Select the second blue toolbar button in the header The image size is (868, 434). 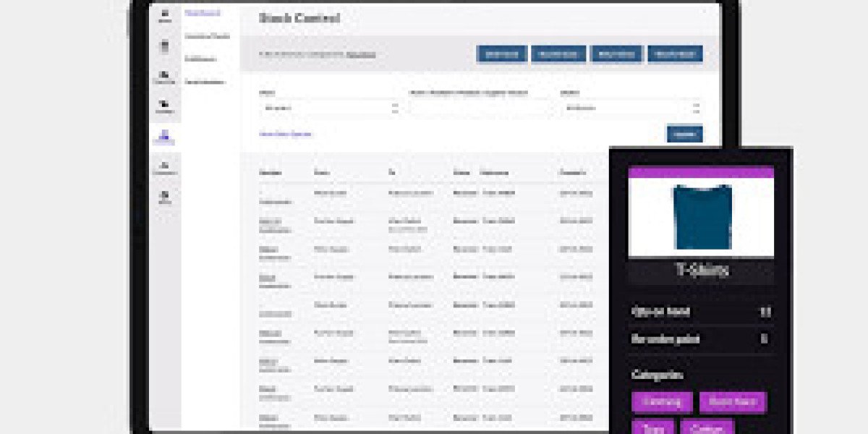pyautogui.click(x=558, y=54)
